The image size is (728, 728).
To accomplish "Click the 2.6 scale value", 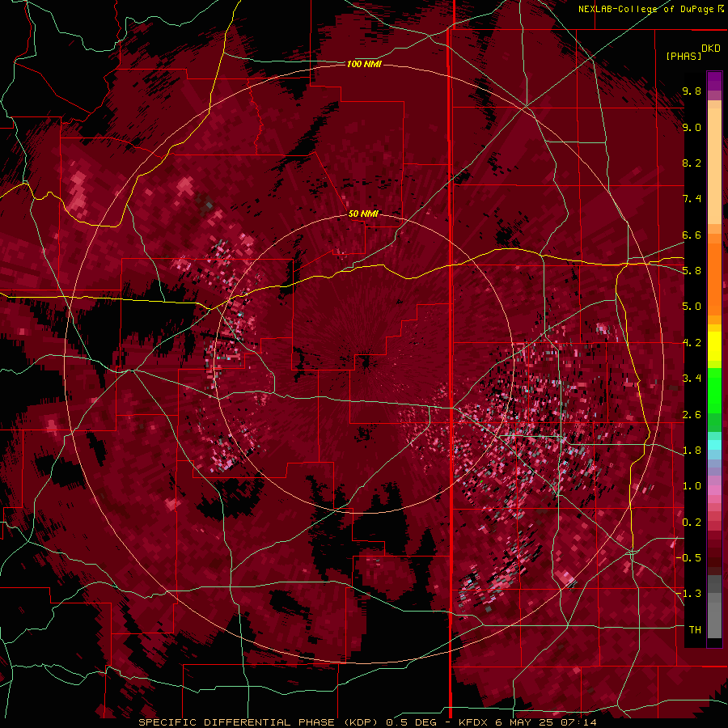I will pos(692,415).
